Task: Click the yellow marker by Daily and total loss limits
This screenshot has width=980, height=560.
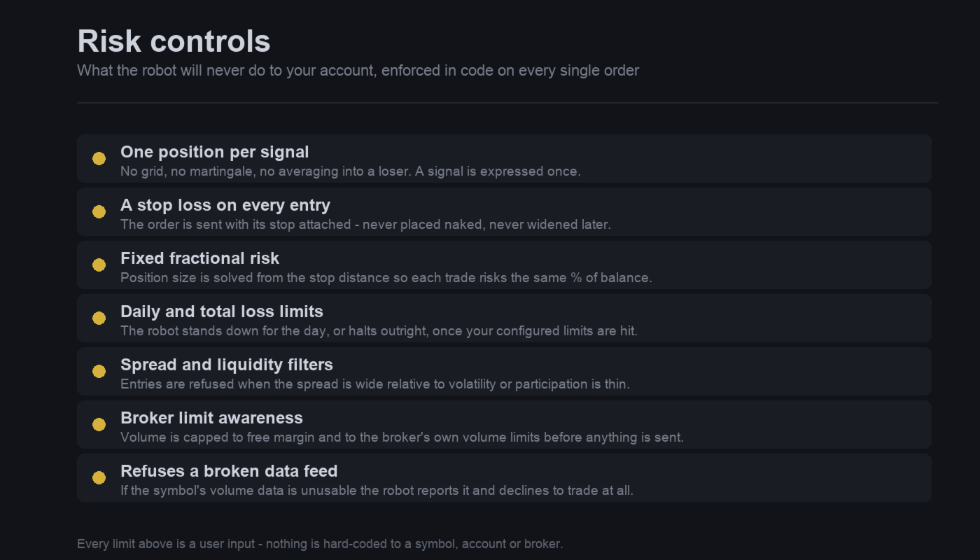Action: coord(99,318)
